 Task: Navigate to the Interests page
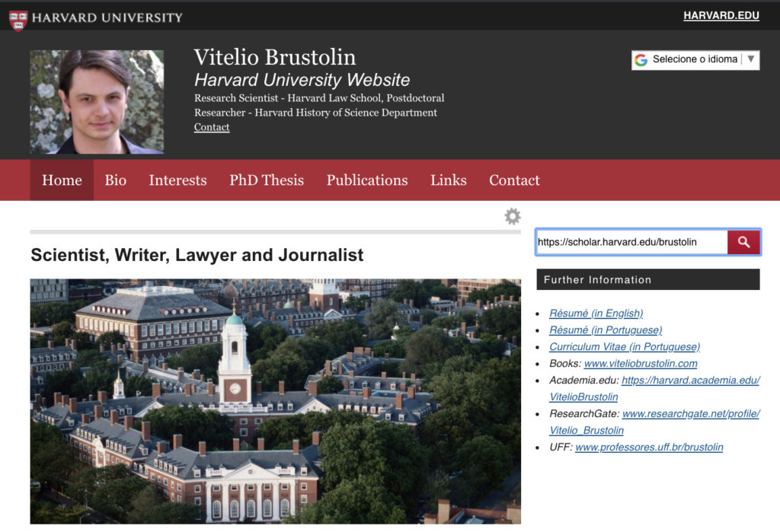coord(177,180)
